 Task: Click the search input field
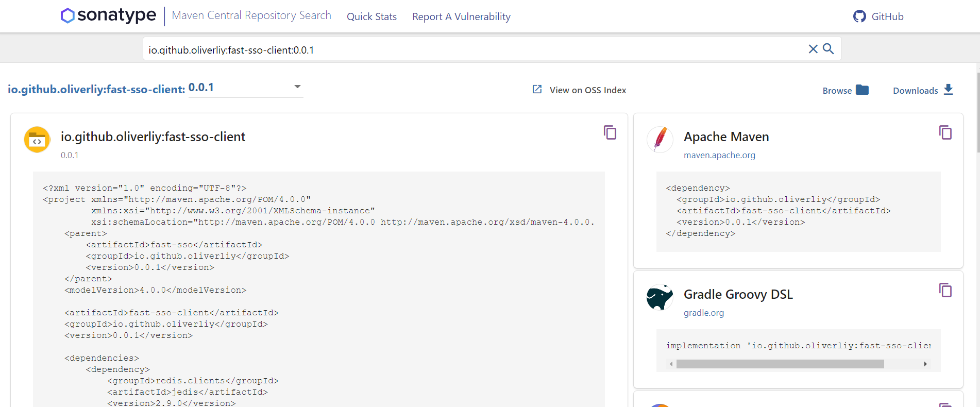tap(474, 49)
